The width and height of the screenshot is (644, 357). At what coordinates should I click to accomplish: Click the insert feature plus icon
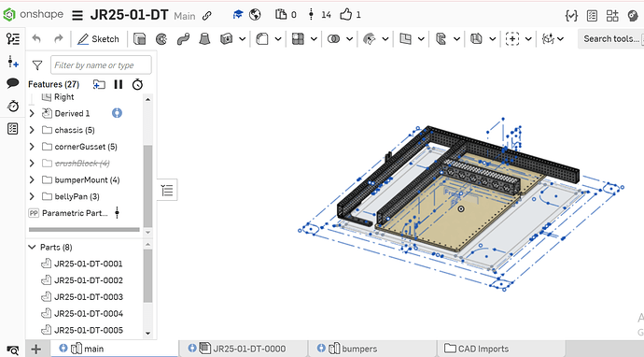pos(13,62)
